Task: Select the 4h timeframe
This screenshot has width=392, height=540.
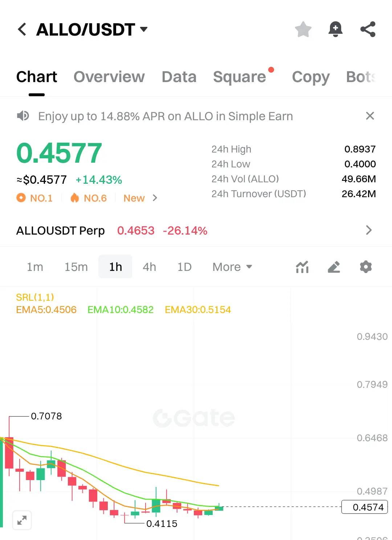Action: (149, 267)
